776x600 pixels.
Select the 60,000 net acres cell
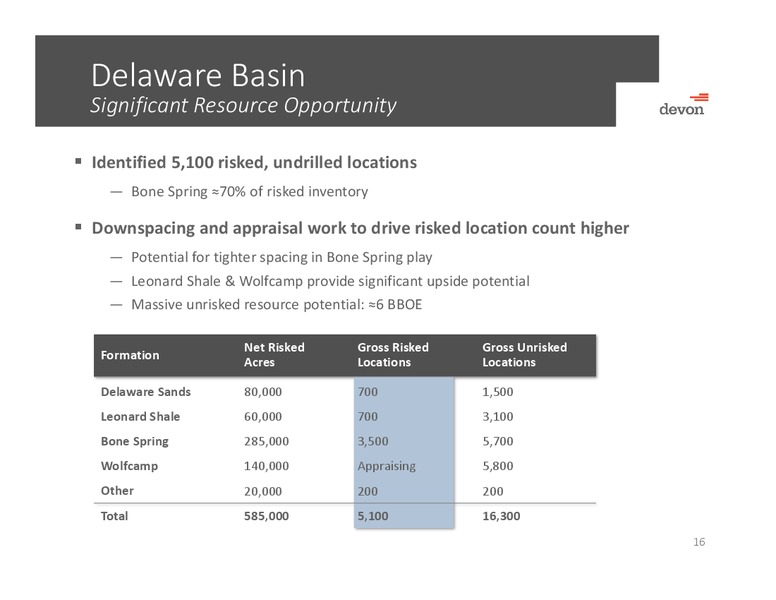click(x=263, y=417)
